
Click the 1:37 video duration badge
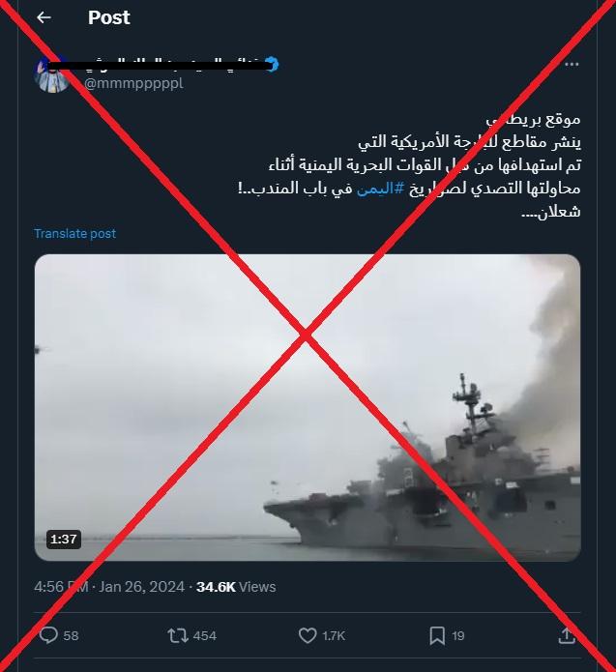[64, 540]
